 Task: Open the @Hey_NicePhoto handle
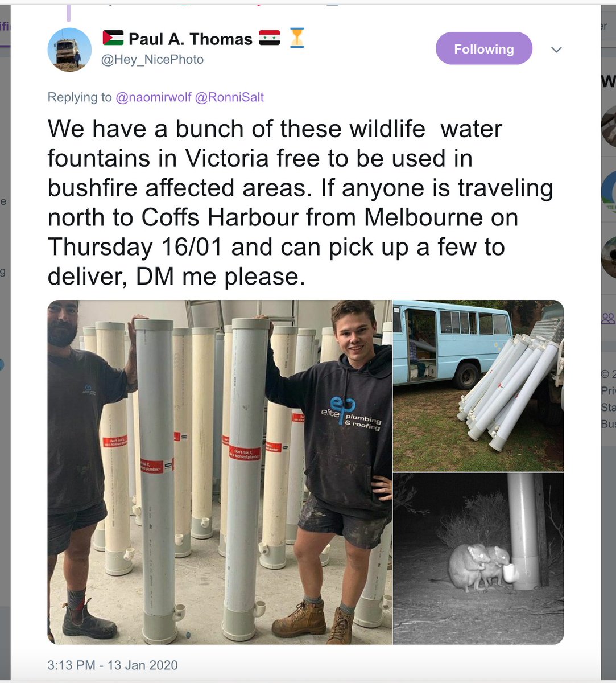(x=152, y=60)
